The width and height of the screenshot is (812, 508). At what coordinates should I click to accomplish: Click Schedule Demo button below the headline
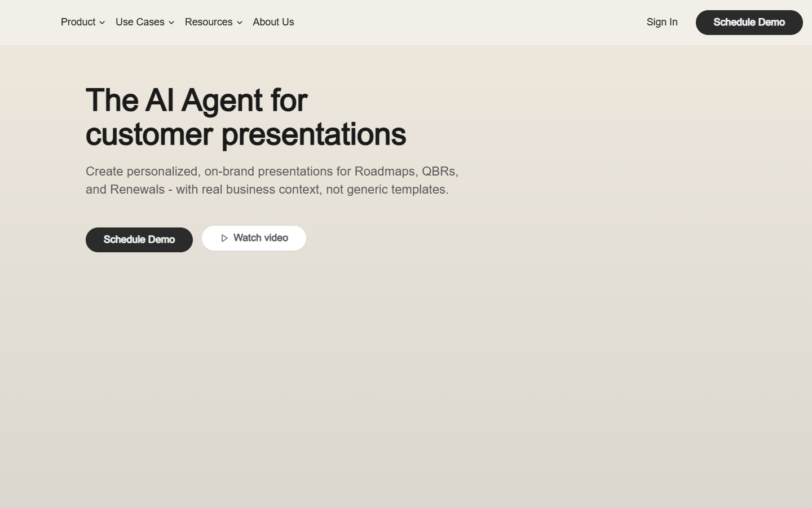coord(139,240)
